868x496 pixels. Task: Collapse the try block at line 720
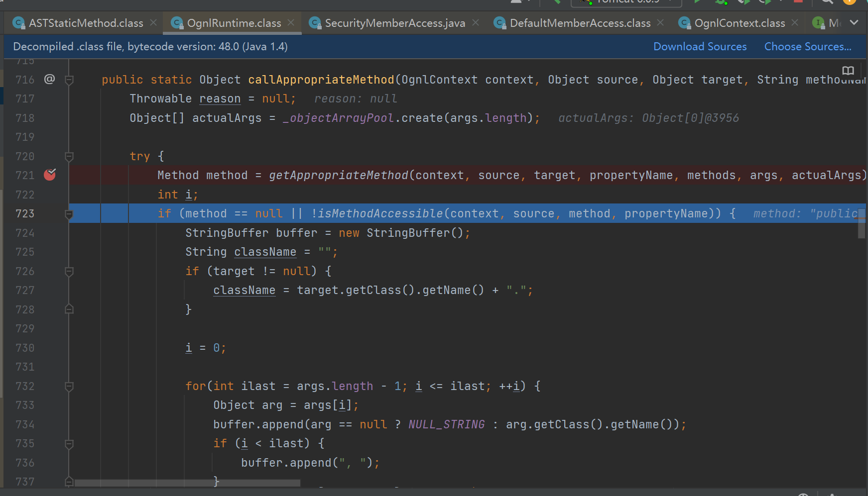(x=69, y=156)
